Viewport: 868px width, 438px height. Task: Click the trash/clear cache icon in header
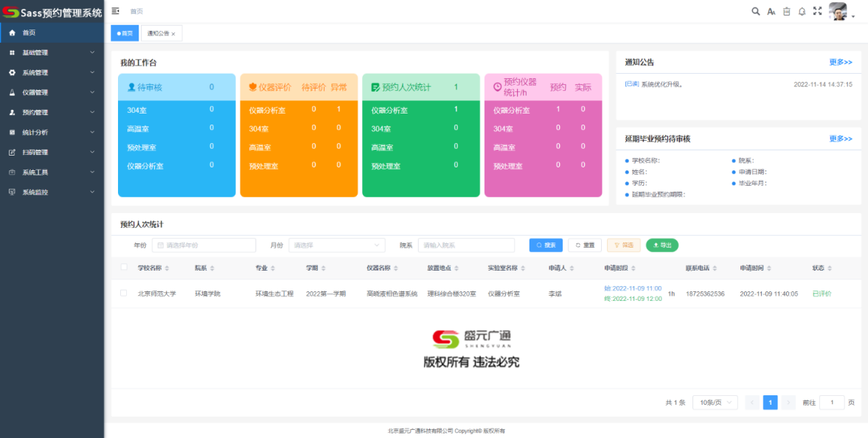(x=787, y=11)
